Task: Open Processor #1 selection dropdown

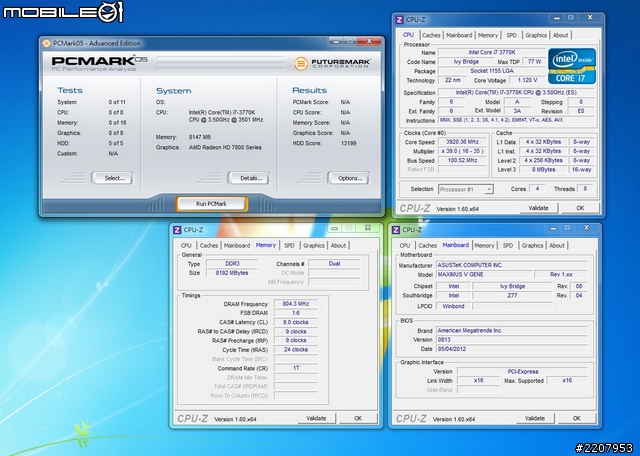Action: point(466,189)
